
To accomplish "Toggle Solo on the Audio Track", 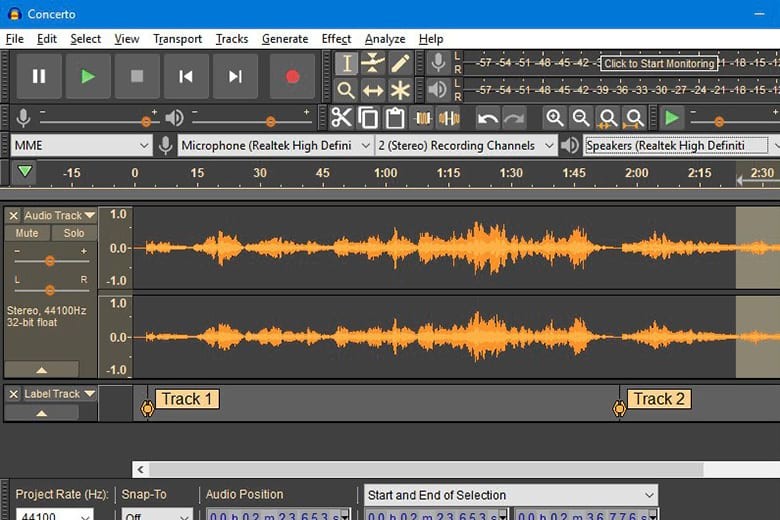I will [x=74, y=233].
